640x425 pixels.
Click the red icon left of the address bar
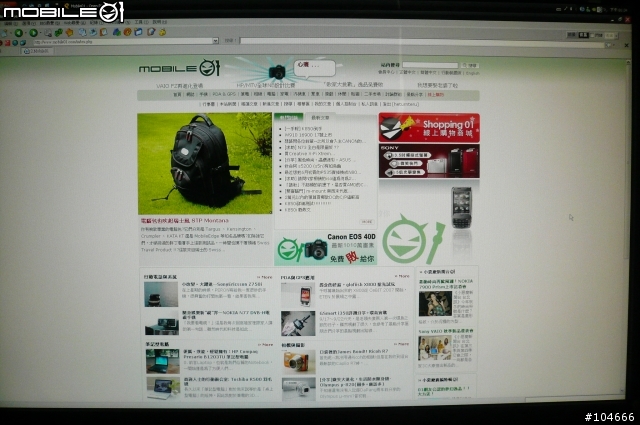(7, 42)
